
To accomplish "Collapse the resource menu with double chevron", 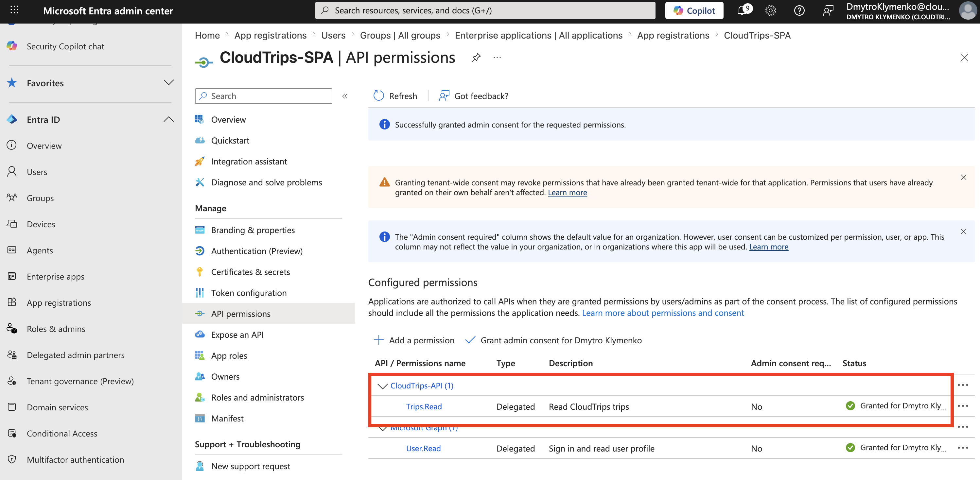I will 345,96.
